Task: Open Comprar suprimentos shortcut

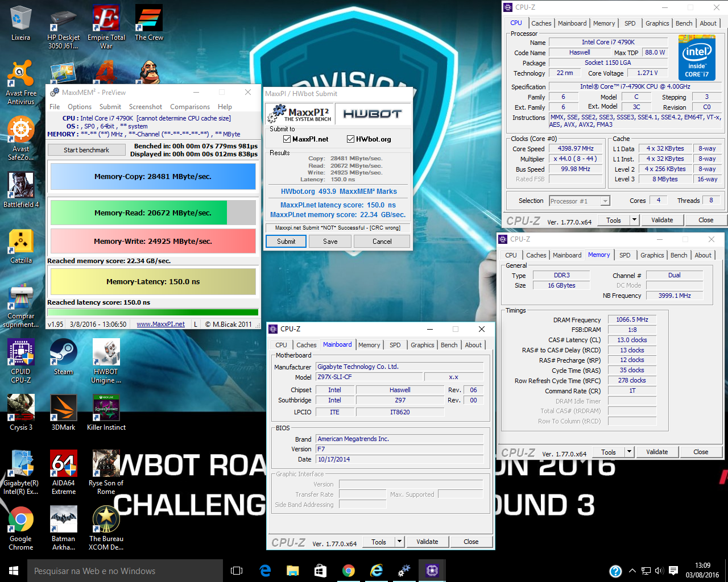Action: [21, 306]
